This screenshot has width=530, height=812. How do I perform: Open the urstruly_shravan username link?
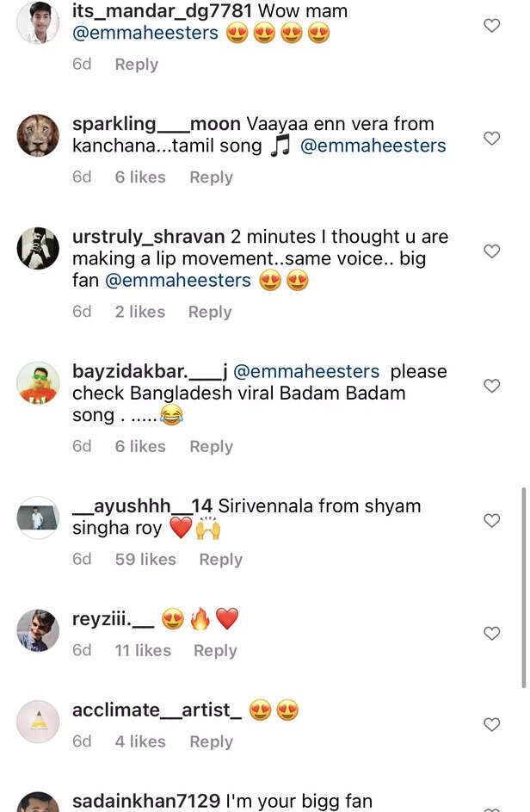click(148, 237)
